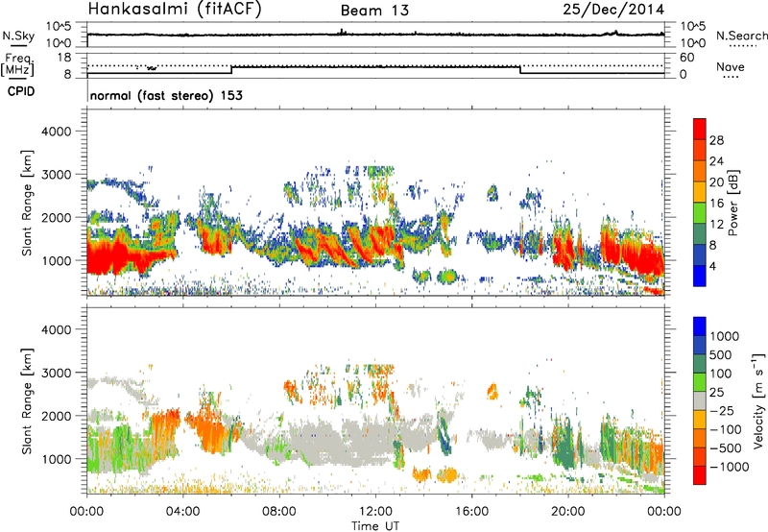768x532 pixels.
Task: Click the power panel 'Slant Range [km]' label
Action: (27, 203)
